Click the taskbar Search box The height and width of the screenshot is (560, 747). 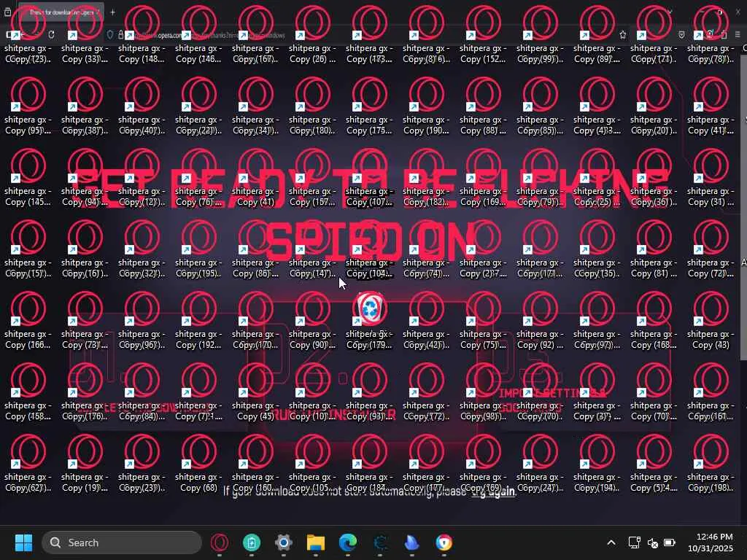click(x=122, y=542)
